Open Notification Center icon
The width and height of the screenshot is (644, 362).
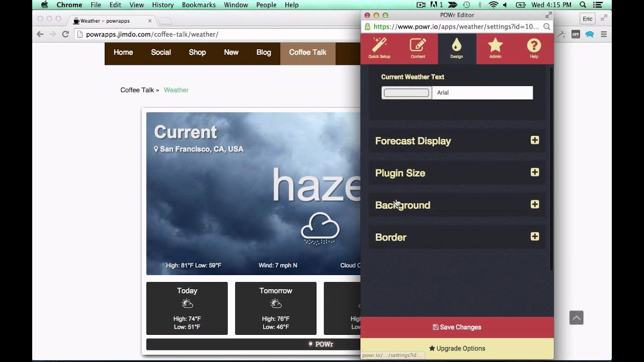coord(599,5)
